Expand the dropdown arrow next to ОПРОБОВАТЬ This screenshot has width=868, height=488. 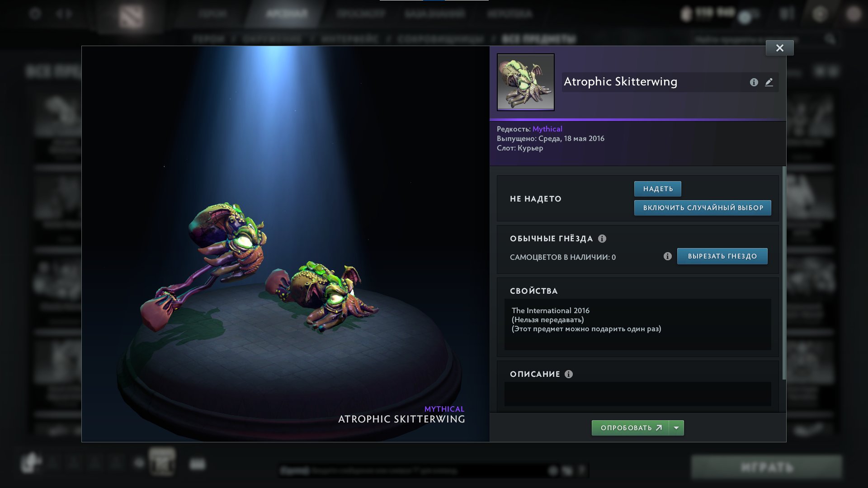point(676,428)
